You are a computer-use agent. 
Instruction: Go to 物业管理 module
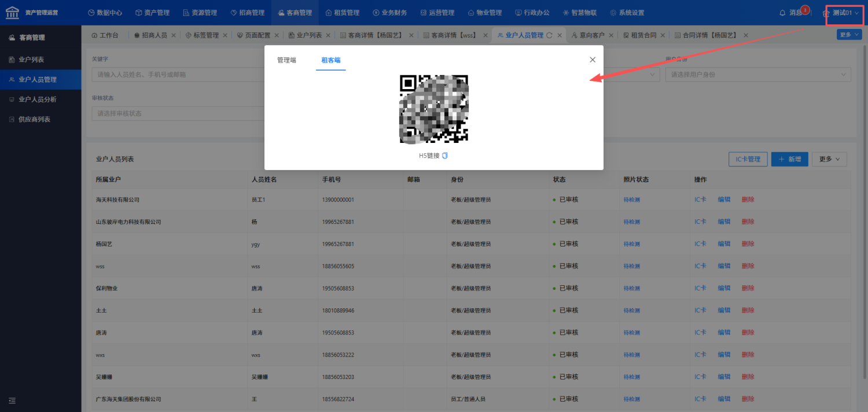click(x=484, y=12)
